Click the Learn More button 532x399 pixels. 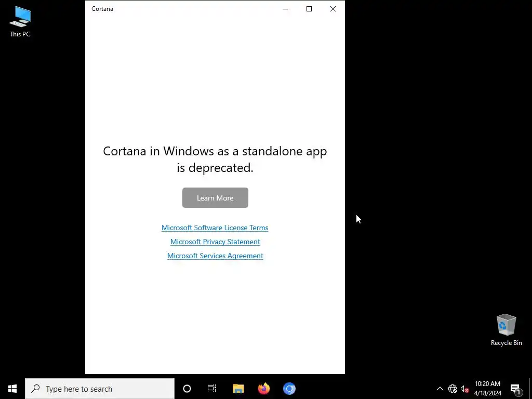215,198
